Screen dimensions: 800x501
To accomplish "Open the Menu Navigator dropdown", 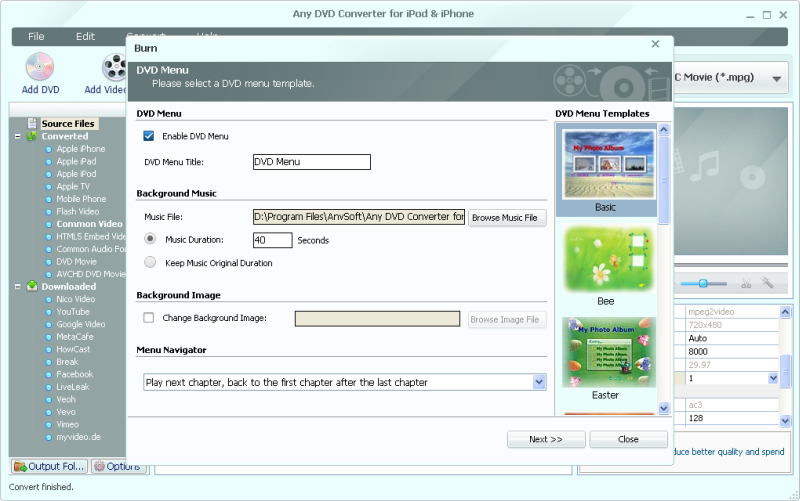I will pos(539,382).
